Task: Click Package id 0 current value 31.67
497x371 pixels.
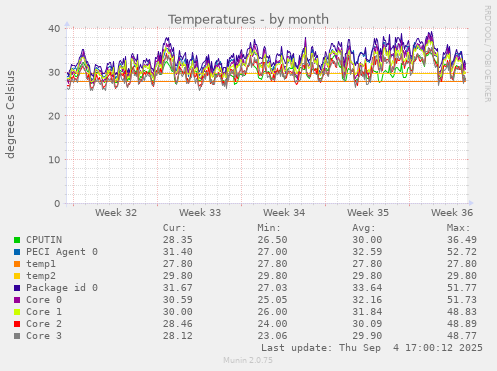Action: [178, 288]
